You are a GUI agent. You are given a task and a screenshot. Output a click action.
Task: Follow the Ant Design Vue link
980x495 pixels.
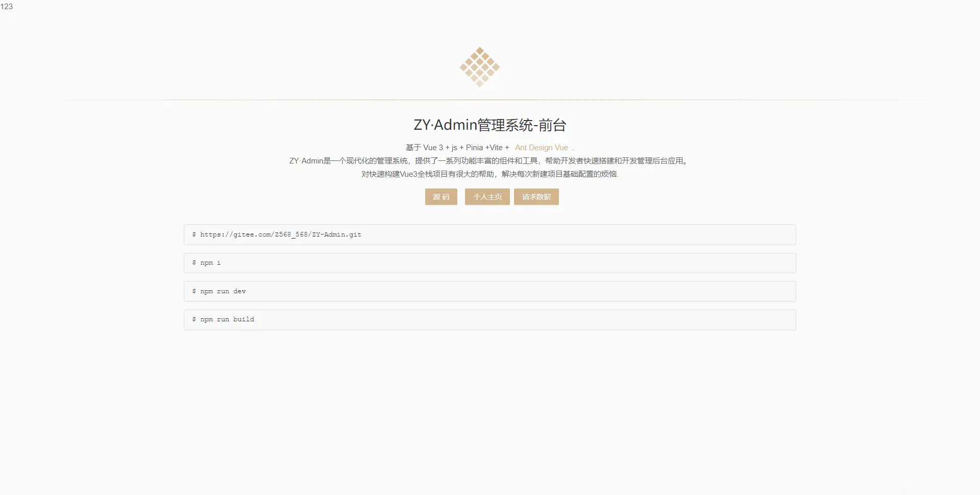tap(542, 148)
